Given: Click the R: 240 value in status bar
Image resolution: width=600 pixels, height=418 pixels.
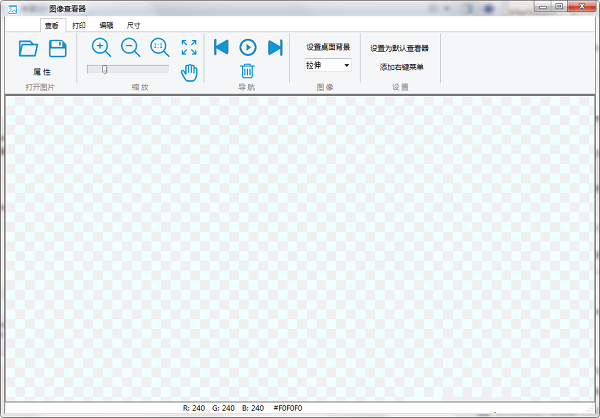Looking at the screenshot, I should pos(194,408).
